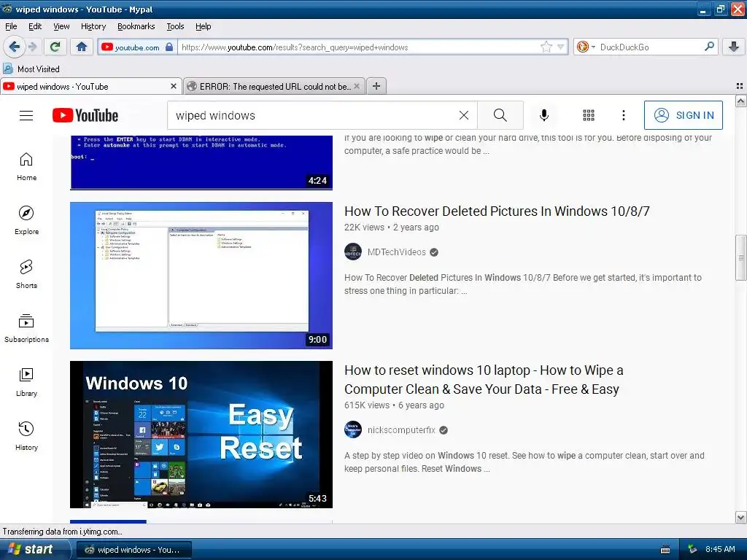The height and width of the screenshot is (560, 747).
Task: Open the View menu
Action: 61,26
